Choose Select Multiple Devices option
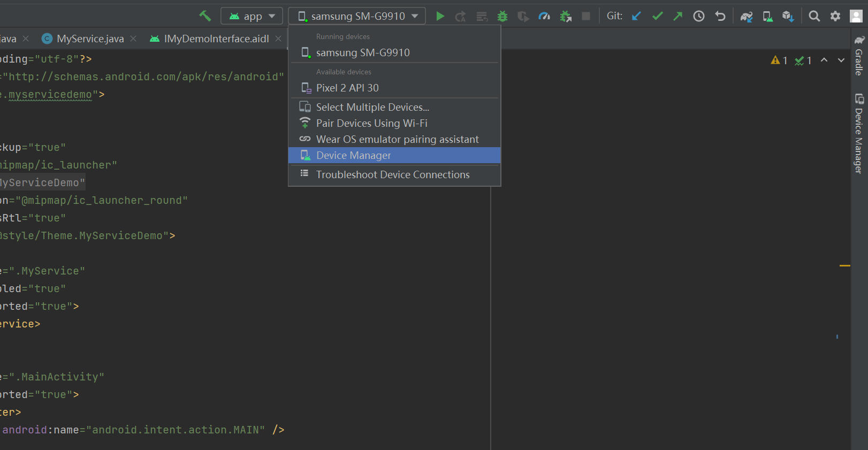The height and width of the screenshot is (450, 868). pos(394,107)
